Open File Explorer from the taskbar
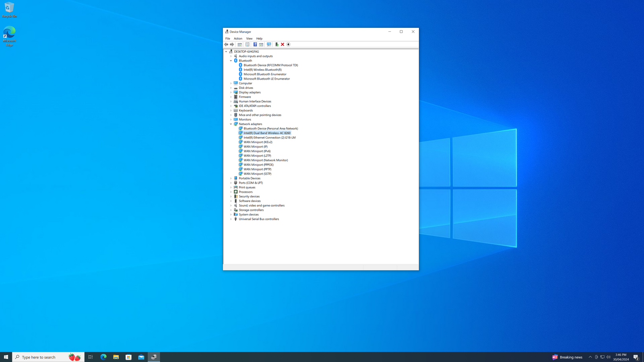644x362 pixels. point(116,357)
